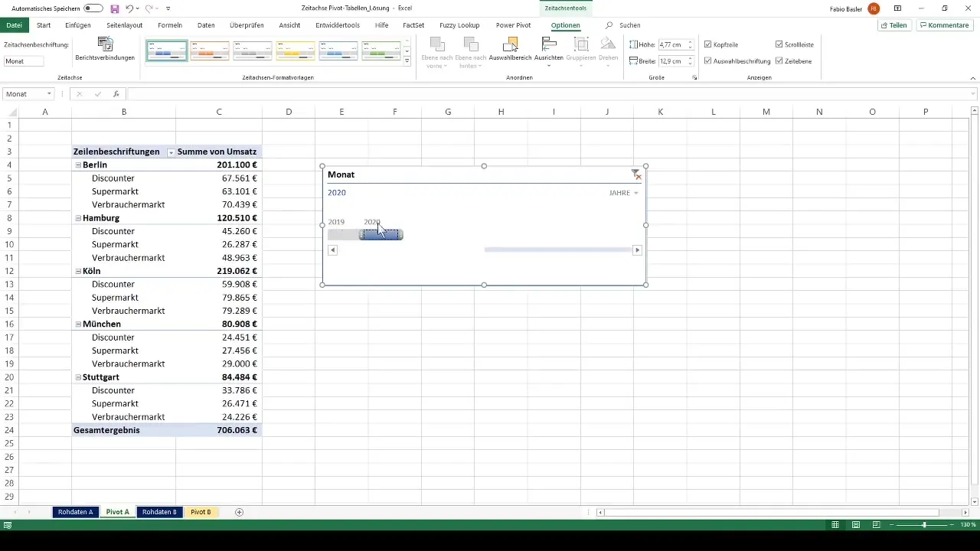Collapse the München group
The image size is (980, 551).
click(x=78, y=324)
